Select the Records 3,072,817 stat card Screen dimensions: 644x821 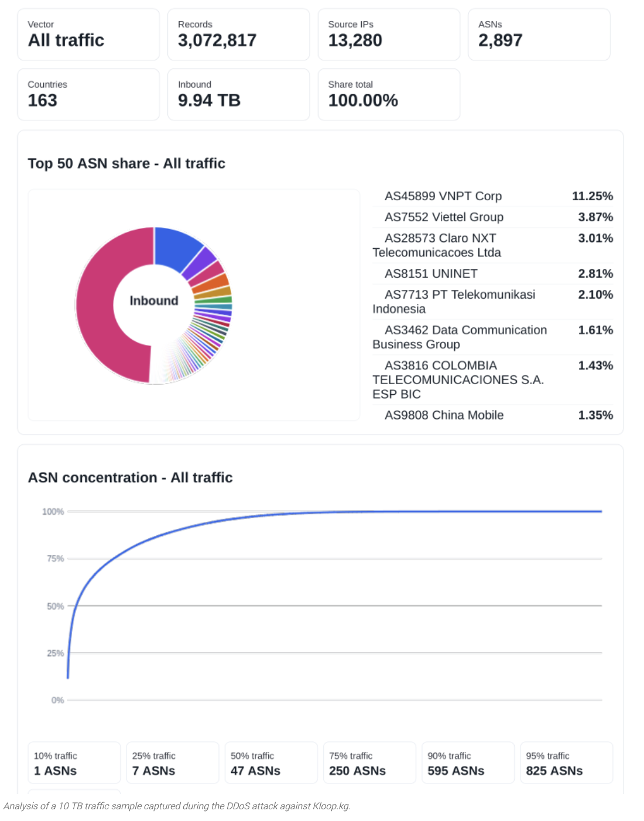[238, 35]
